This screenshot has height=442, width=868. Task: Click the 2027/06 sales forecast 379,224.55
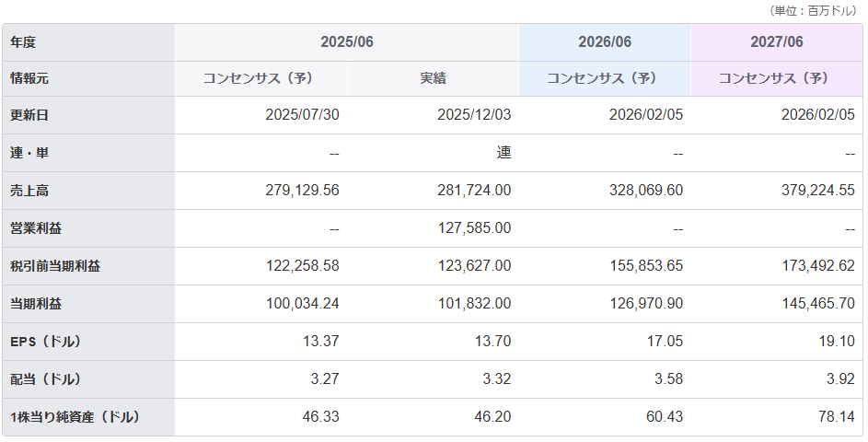click(816, 191)
